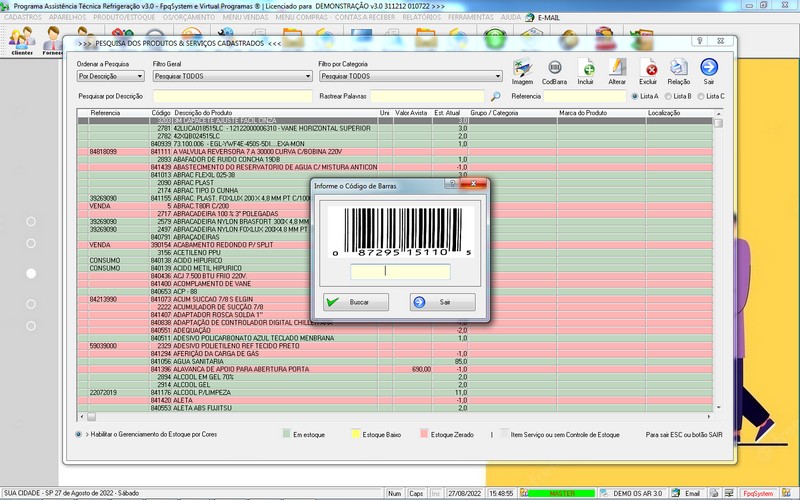Click the Pesquisar por Descrição input field
Screen dimensions: 800x500
pos(233,96)
